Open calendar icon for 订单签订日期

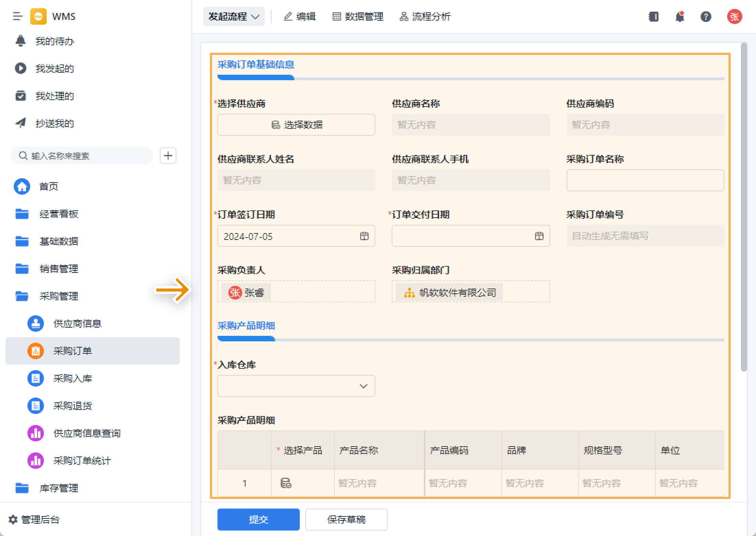pos(364,236)
